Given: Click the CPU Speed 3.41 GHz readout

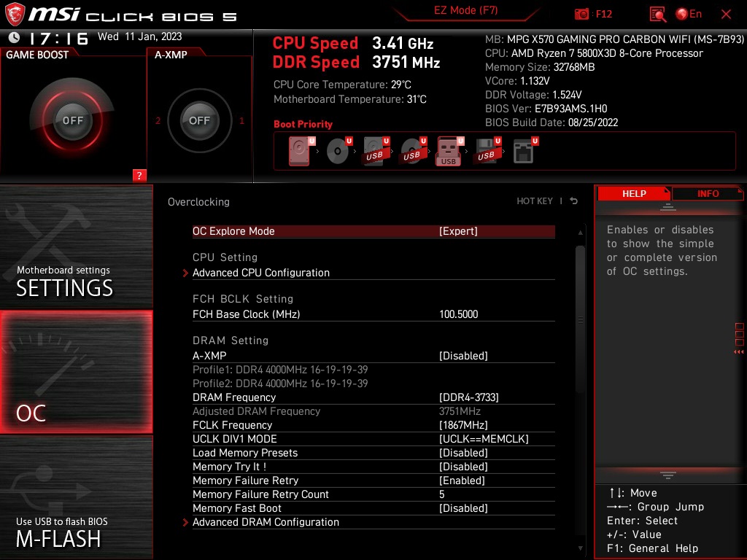Looking at the screenshot, I should pyautogui.click(x=353, y=43).
